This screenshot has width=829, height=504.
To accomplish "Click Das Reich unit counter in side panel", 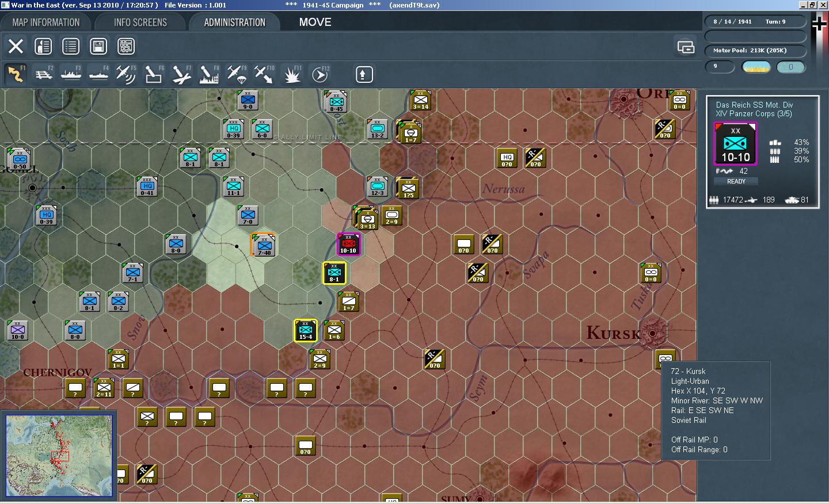I will point(736,144).
